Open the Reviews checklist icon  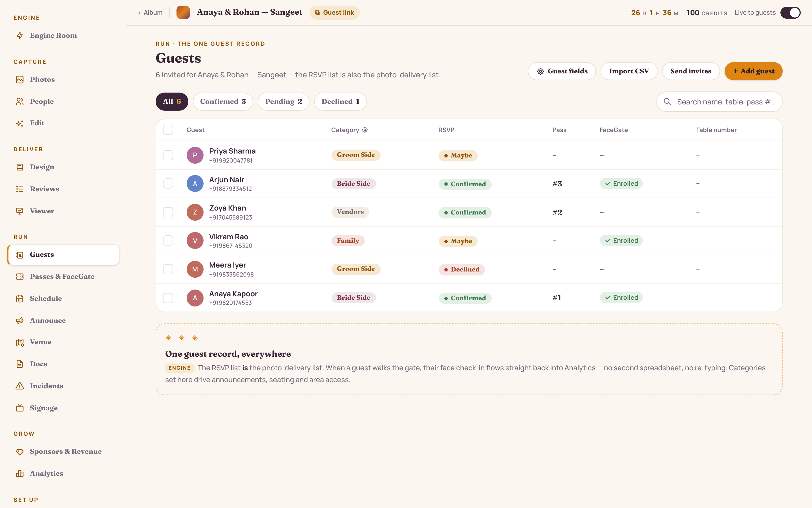[x=20, y=189]
